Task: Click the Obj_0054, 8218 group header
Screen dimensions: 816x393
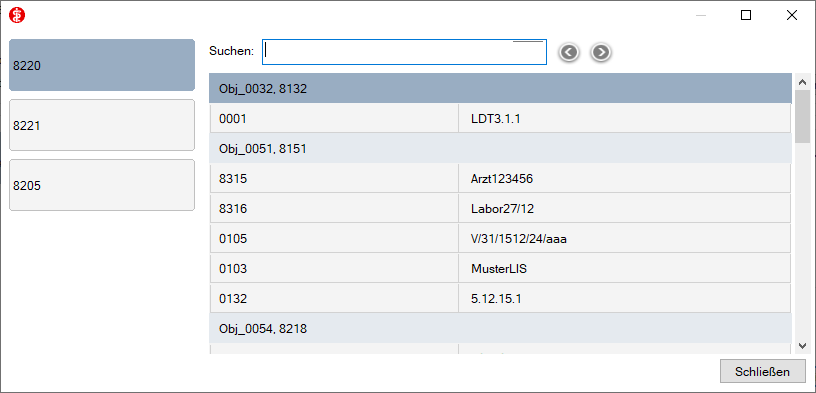Action: 500,328
